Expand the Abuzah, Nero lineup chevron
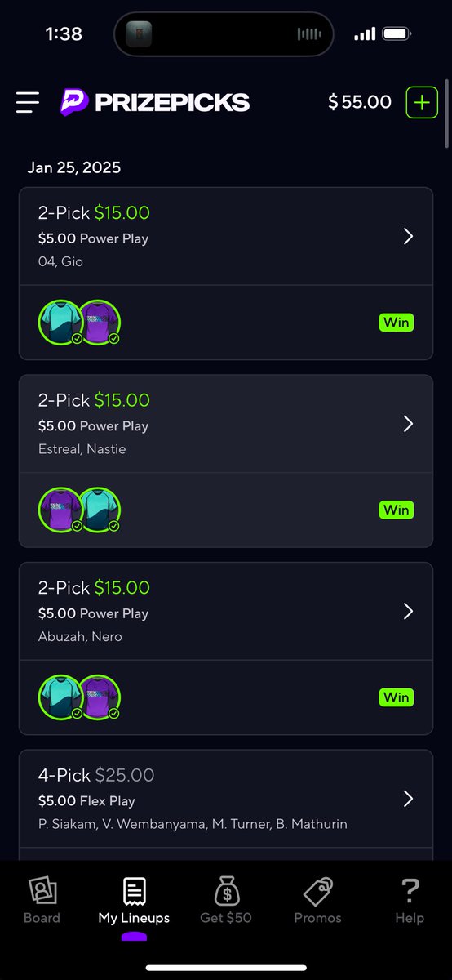Viewport: 452px width, 980px height. (409, 611)
